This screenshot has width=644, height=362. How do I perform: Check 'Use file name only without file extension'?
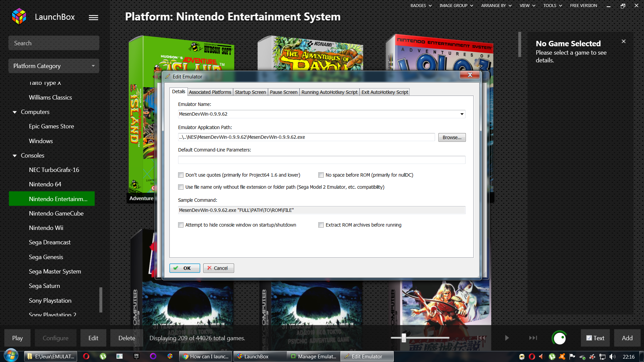coord(181,187)
